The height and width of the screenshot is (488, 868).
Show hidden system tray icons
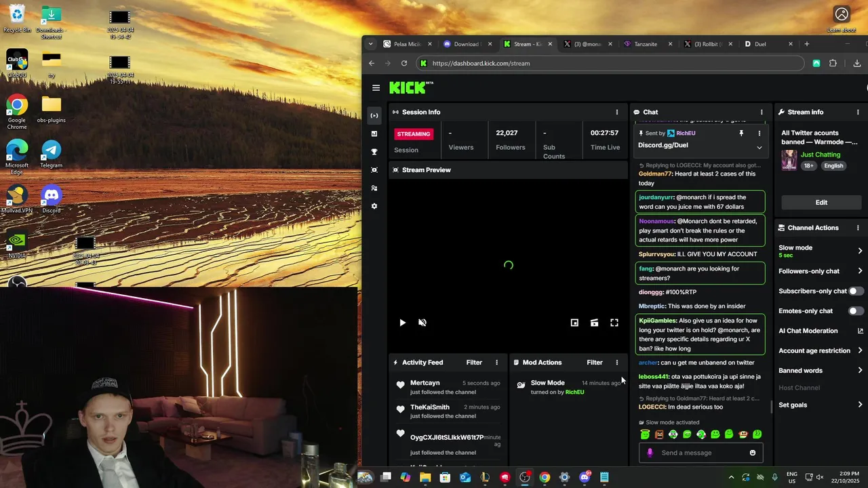(x=731, y=477)
